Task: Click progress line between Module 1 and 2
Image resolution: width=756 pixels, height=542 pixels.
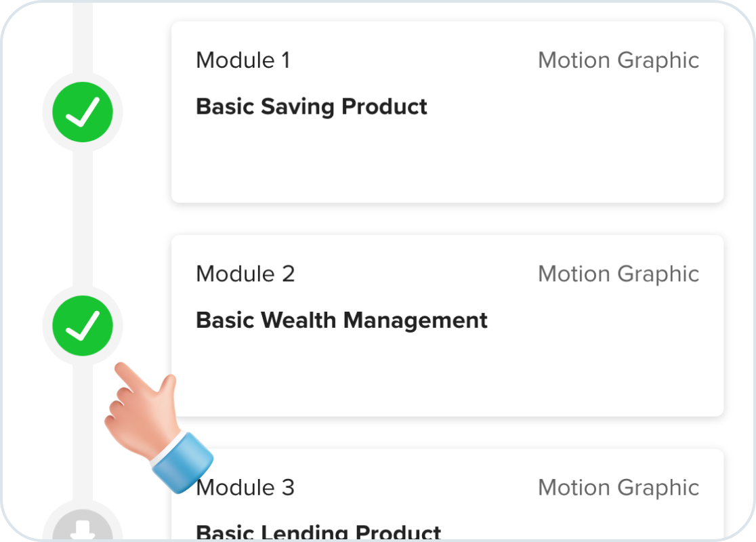Action: pyautogui.click(x=83, y=219)
